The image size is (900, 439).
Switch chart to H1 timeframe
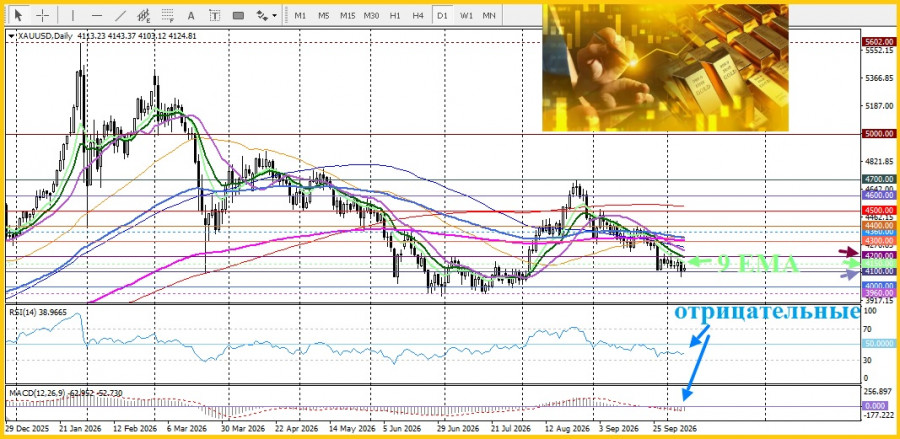point(395,15)
